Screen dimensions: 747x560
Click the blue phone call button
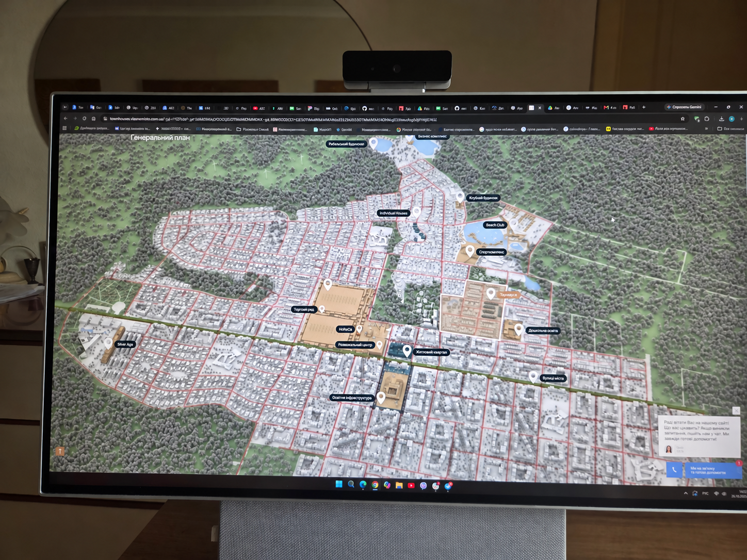674,469
